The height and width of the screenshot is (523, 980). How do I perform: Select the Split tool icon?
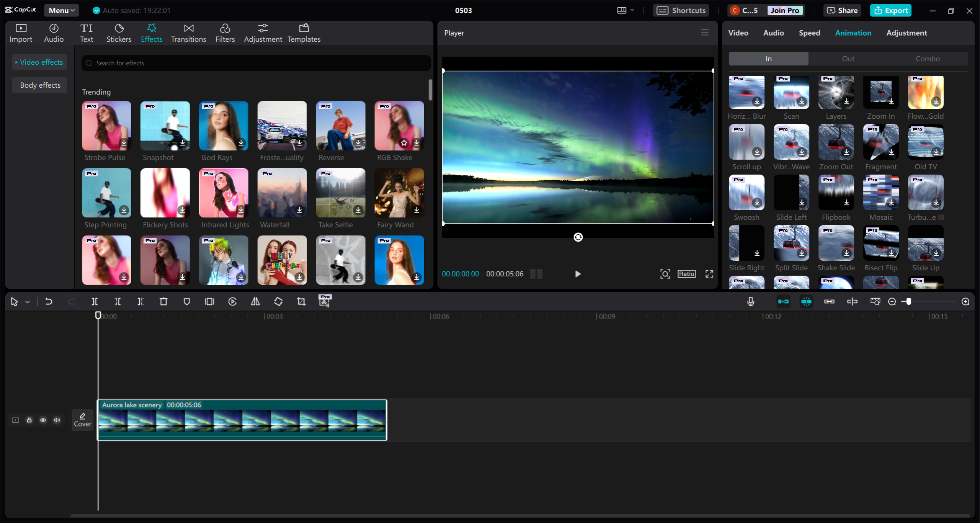click(95, 301)
